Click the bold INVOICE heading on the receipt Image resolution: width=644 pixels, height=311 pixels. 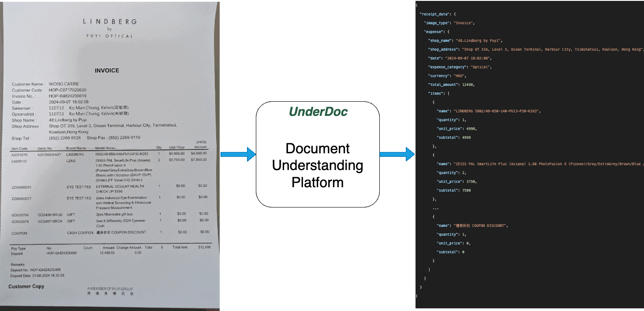(107, 70)
